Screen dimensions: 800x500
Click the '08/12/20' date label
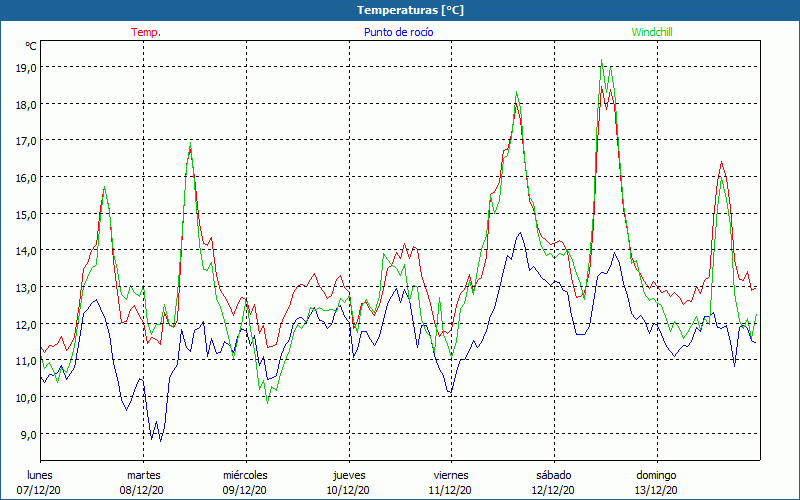click(142, 490)
